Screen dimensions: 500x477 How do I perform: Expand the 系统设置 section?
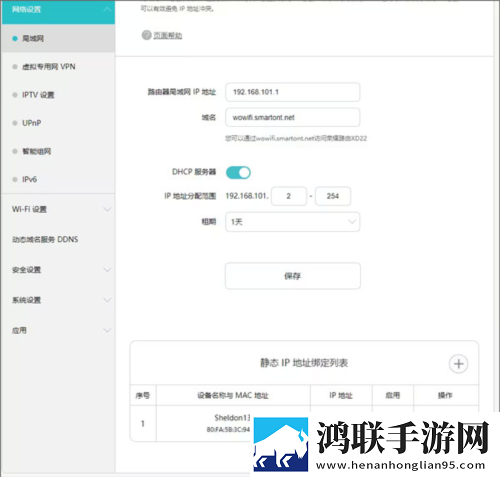(58, 300)
